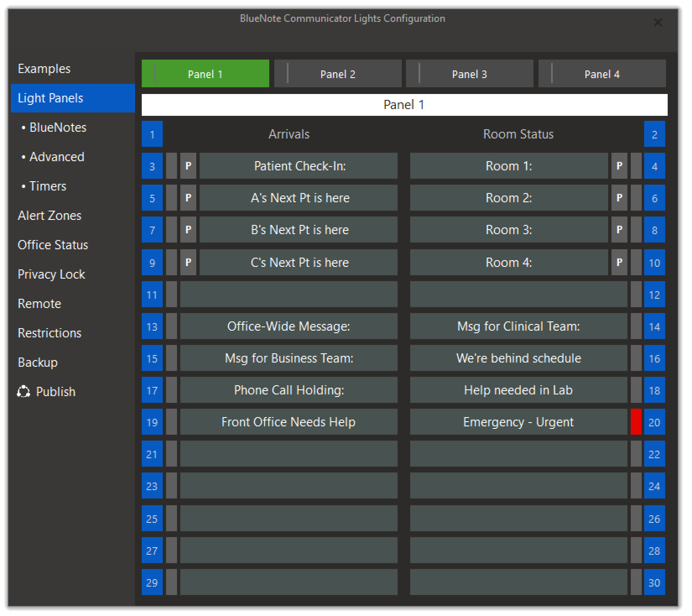The width and height of the screenshot is (692, 616).
Task: Select Light Panels in the sidebar
Action: [73, 98]
